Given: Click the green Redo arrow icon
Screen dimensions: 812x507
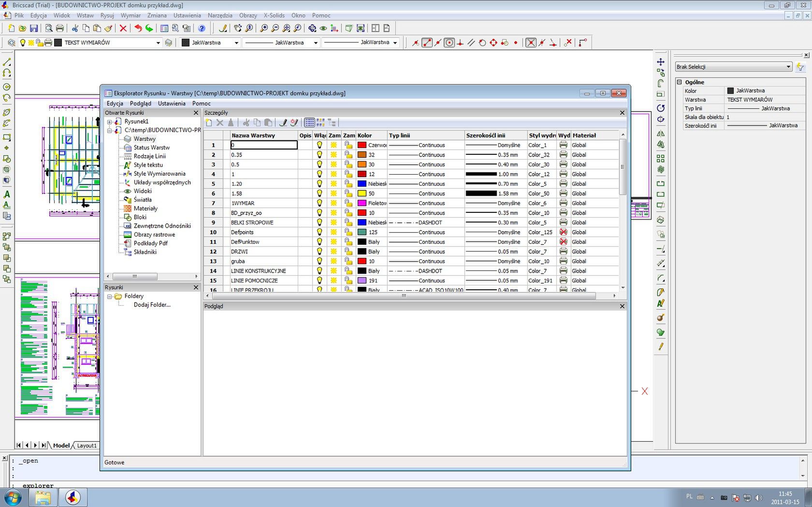Looking at the screenshot, I should pos(149,28).
